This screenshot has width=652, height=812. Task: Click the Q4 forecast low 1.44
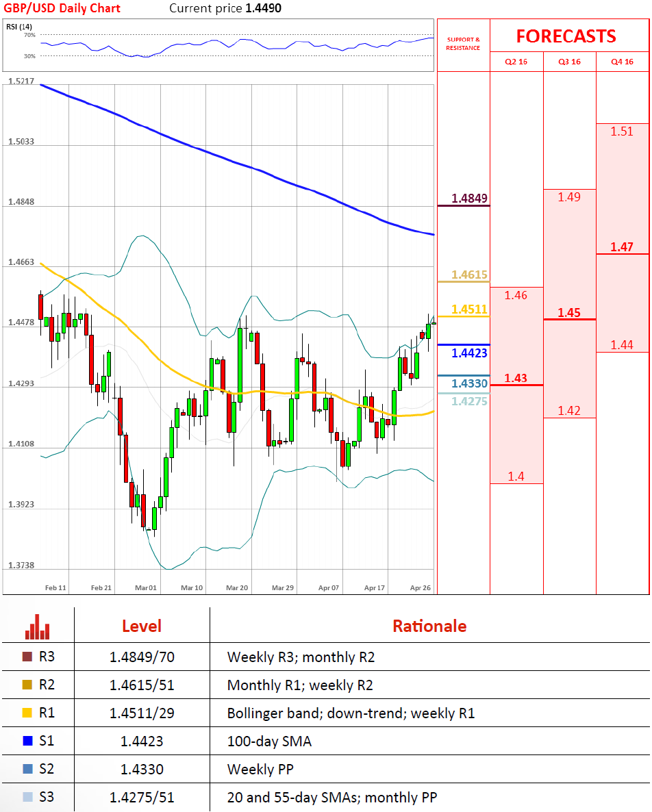tap(621, 345)
